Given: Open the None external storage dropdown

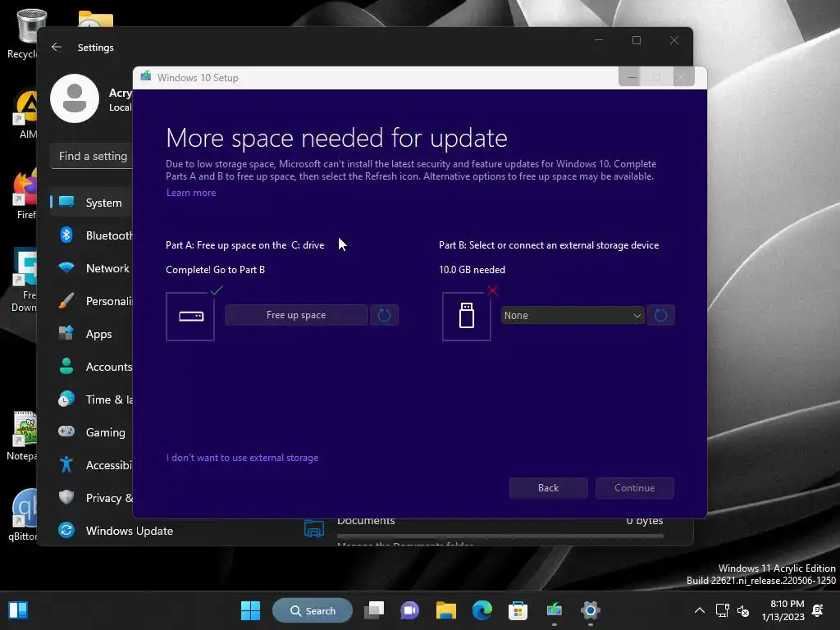Looking at the screenshot, I should 572,316.
